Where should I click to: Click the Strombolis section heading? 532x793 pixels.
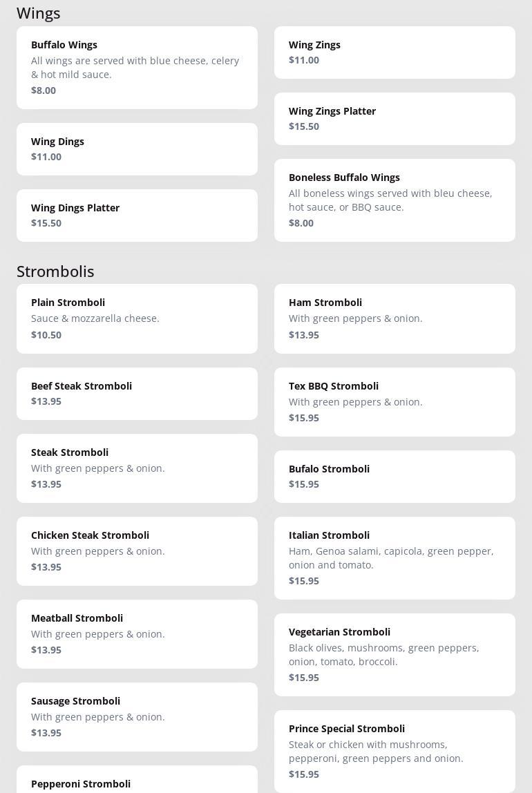tap(55, 271)
